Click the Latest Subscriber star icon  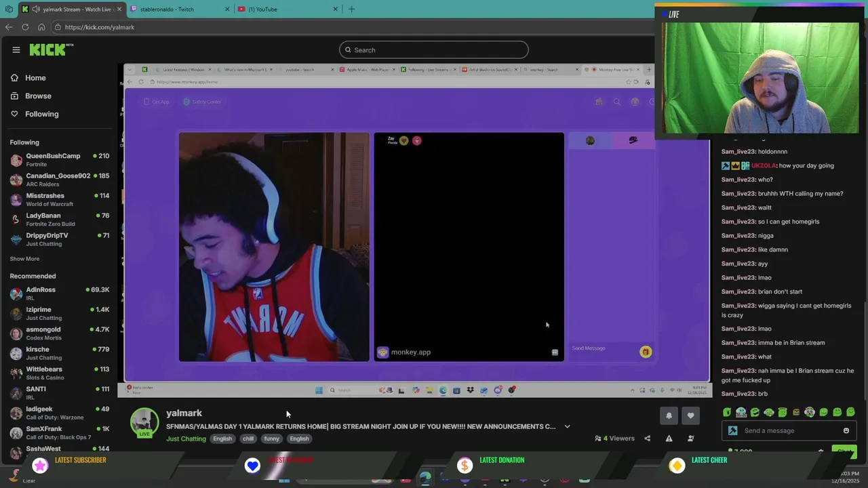coord(40,465)
